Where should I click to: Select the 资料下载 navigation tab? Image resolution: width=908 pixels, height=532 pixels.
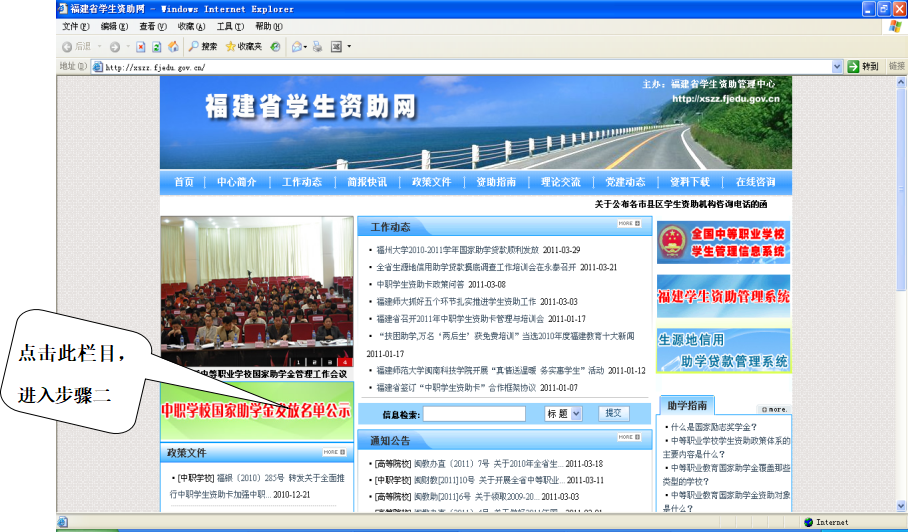pos(689,182)
